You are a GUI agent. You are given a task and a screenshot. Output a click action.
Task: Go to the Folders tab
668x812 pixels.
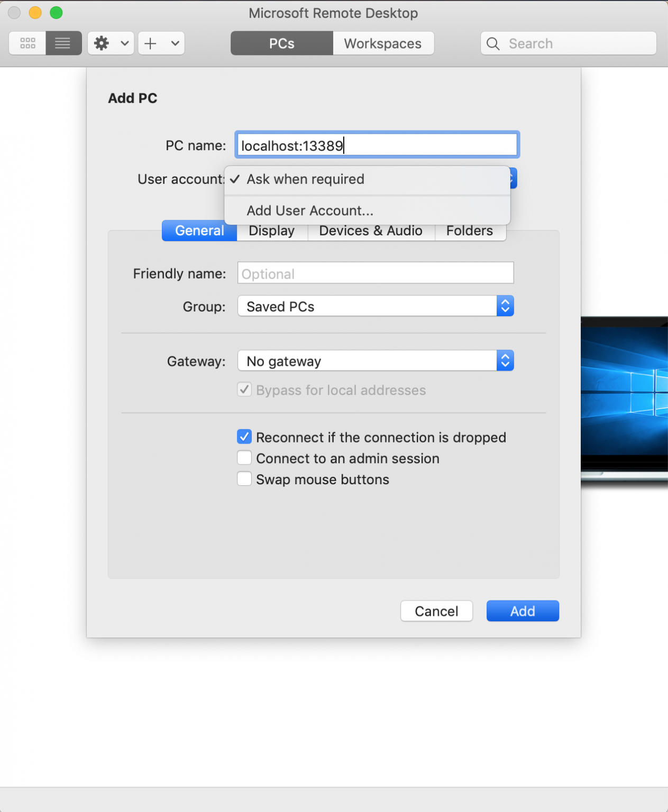[x=469, y=231]
